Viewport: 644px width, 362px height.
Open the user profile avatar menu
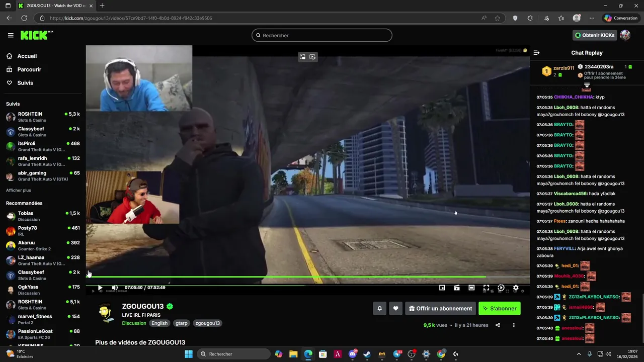[625, 35]
